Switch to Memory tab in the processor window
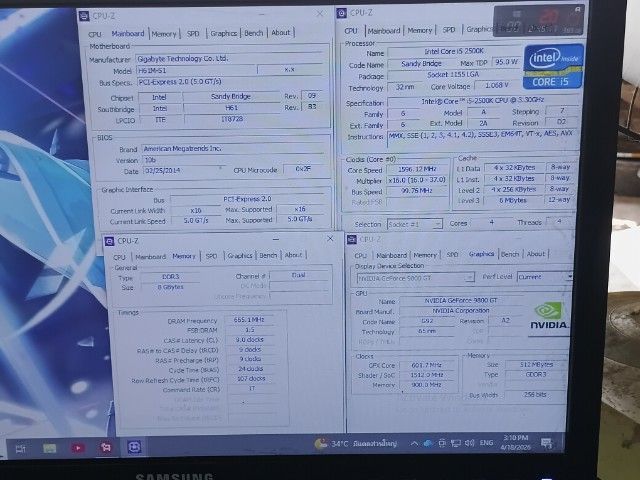 (420, 30)
